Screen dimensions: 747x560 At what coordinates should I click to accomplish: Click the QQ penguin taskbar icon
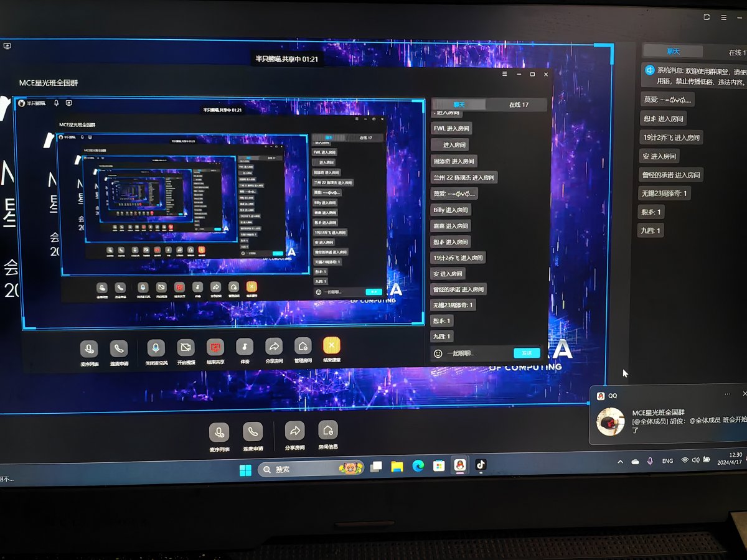click(x=459, y=465)
